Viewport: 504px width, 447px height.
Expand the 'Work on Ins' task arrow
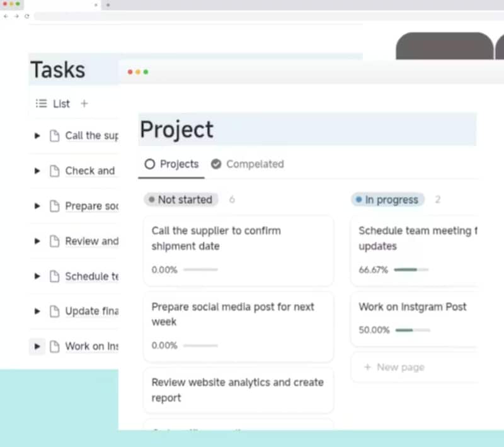tap(37, 346)
